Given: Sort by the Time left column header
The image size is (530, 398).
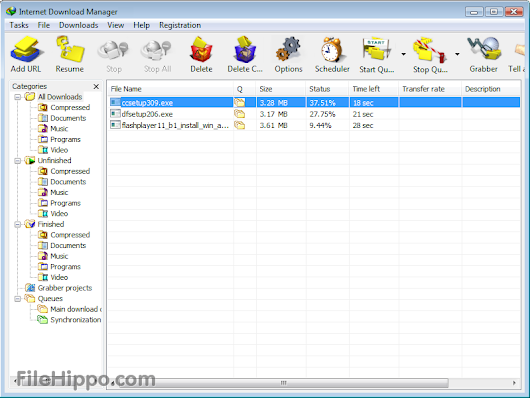Looking at the screenshot, I should [374, 89].
